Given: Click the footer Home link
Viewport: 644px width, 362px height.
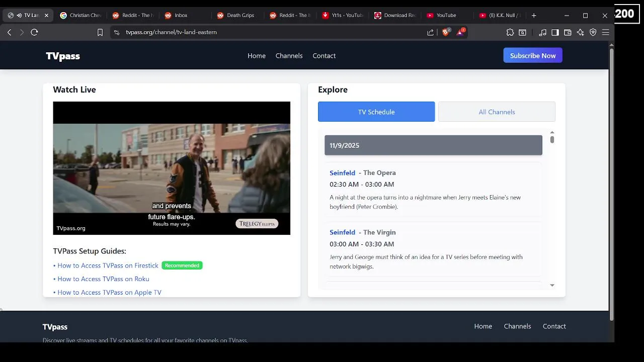Looking at the screenshot, I should tap(483, 326).
